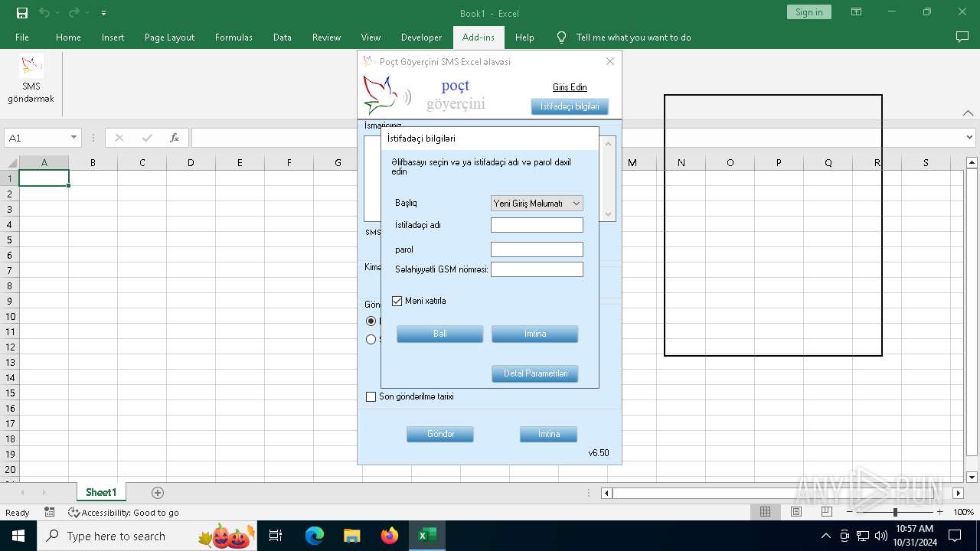
Task: Open the Help ribbon tab
Action: click(524, 37)
